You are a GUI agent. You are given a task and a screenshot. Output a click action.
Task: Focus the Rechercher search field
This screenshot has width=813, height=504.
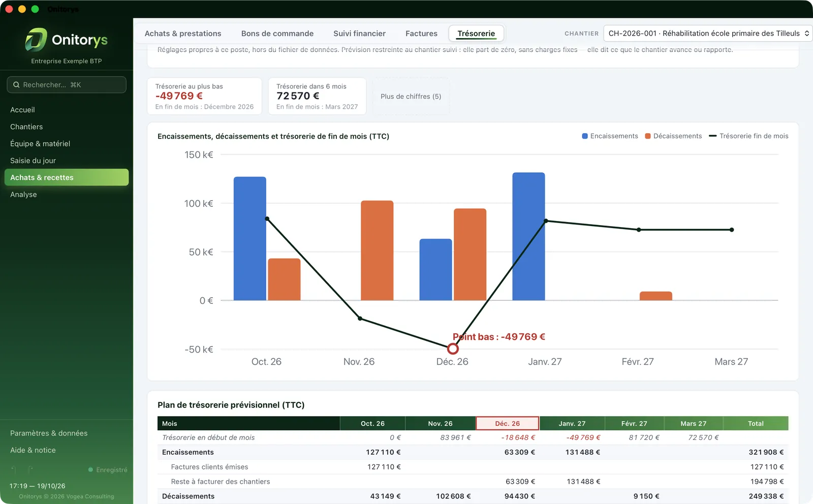tap(67, 85)
